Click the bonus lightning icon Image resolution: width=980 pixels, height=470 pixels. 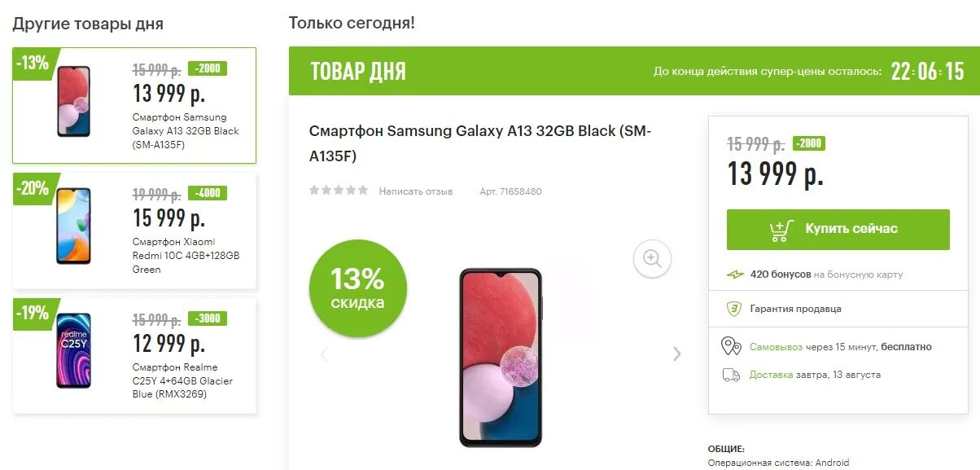click(735, 275)
